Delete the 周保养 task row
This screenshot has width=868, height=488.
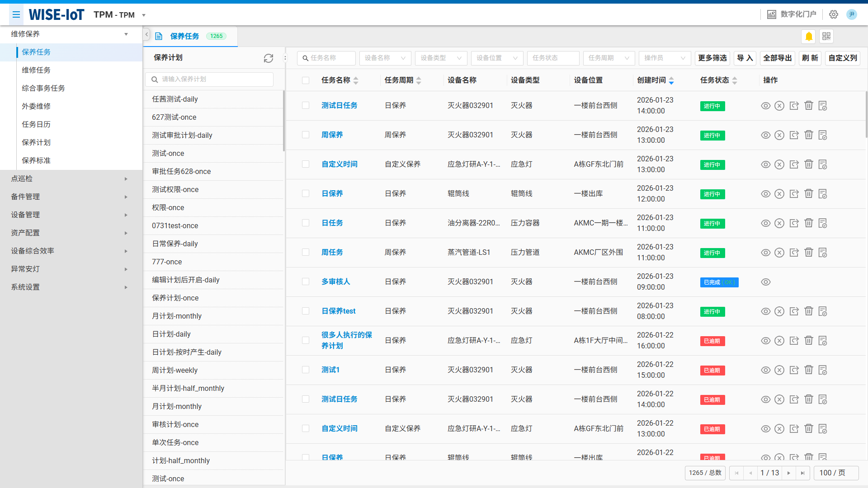pyautogui.click(x=809, y=135)
